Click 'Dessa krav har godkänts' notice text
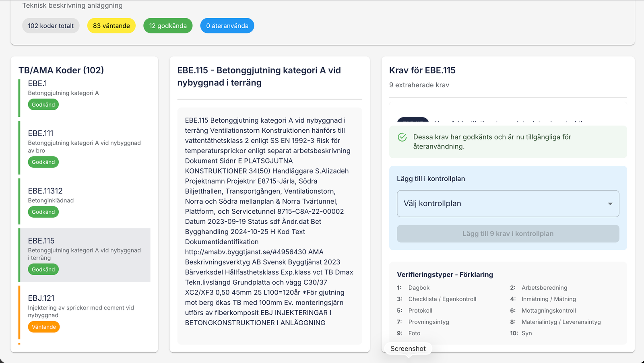644x363 pixels. coord(492,142)
